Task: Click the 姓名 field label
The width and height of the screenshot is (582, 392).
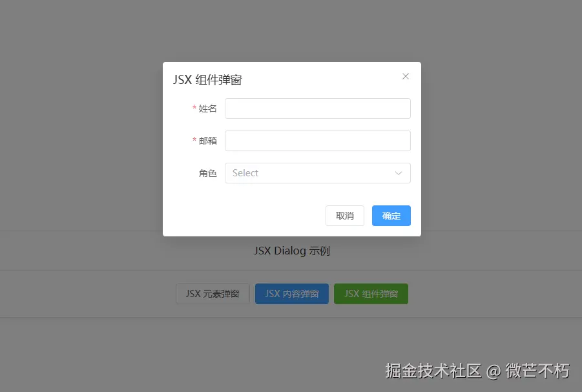Action: (207, 108)
